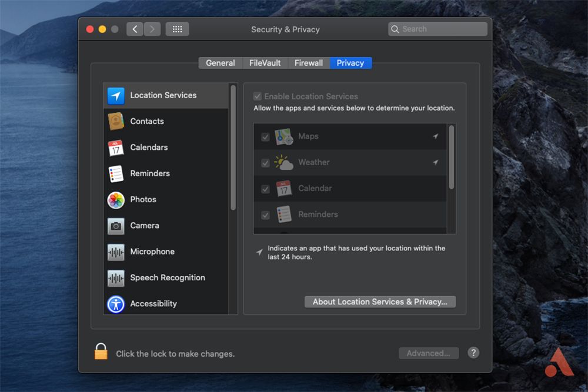Select the 'Speech Recognition' row label

coord(168,278)
